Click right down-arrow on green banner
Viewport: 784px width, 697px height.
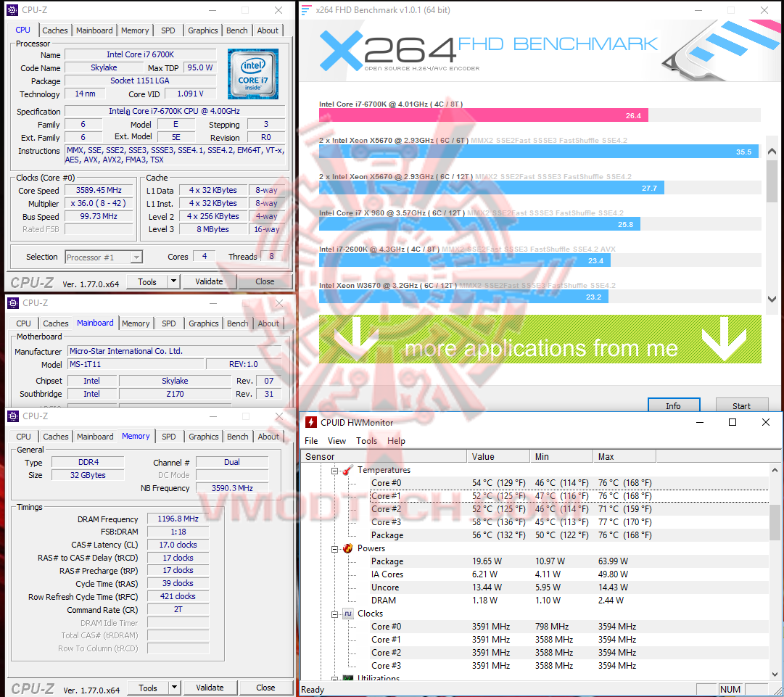pyautogui.click(x=724, y=339)
